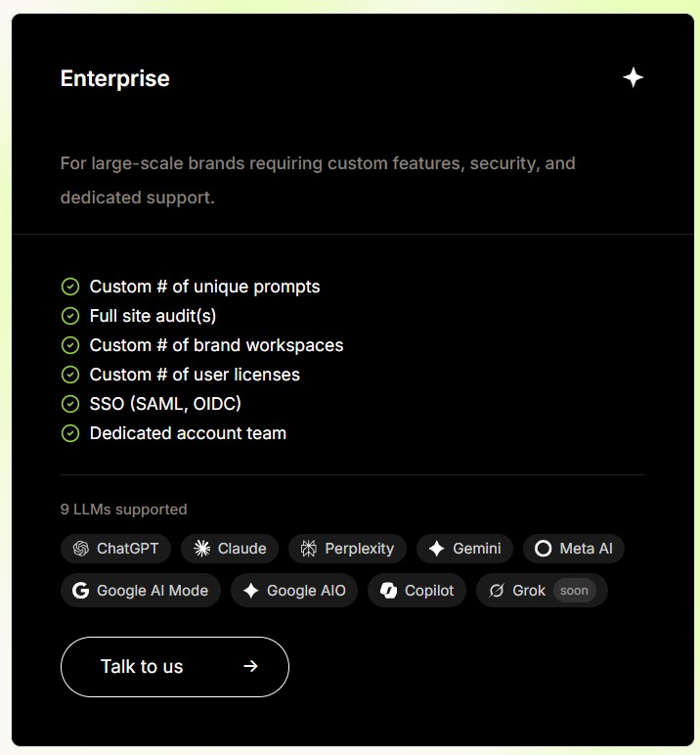Click the 9 LLMs supported label
The width and height of the screenshot is (700, 755).
(x=124, y=509)
